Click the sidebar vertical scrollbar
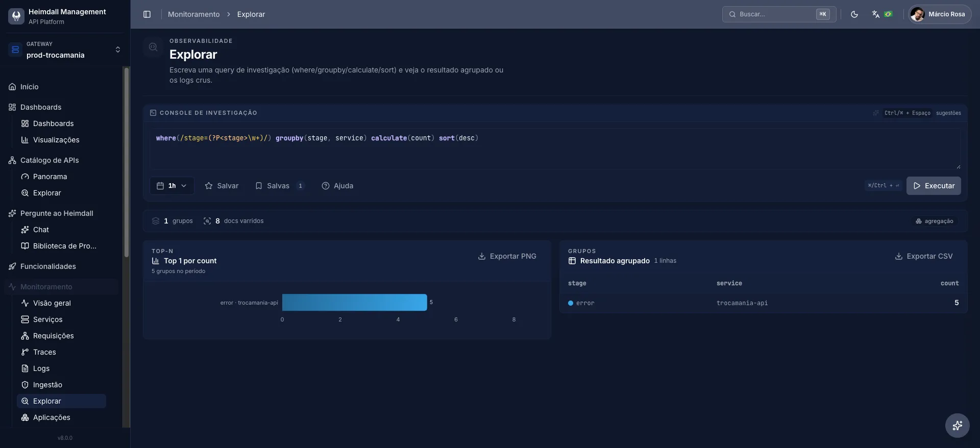The height and width of the screenshot is (448, 980). [x=127, y=162]
